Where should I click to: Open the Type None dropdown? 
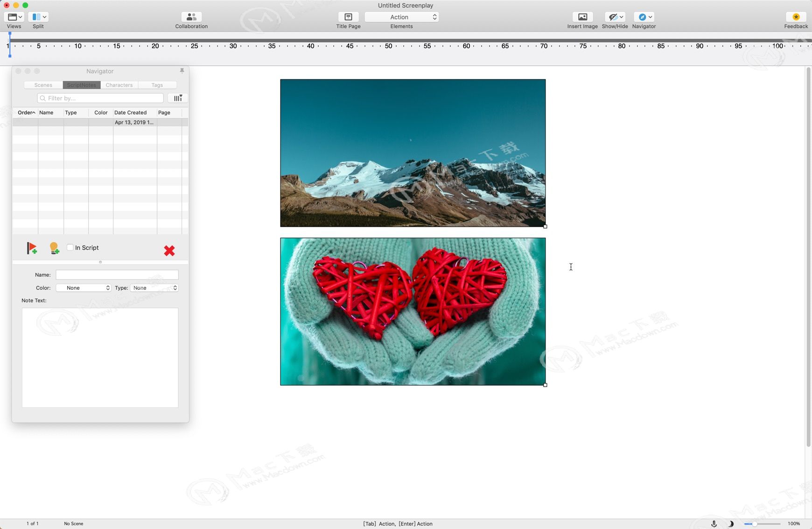click(154, 288)
